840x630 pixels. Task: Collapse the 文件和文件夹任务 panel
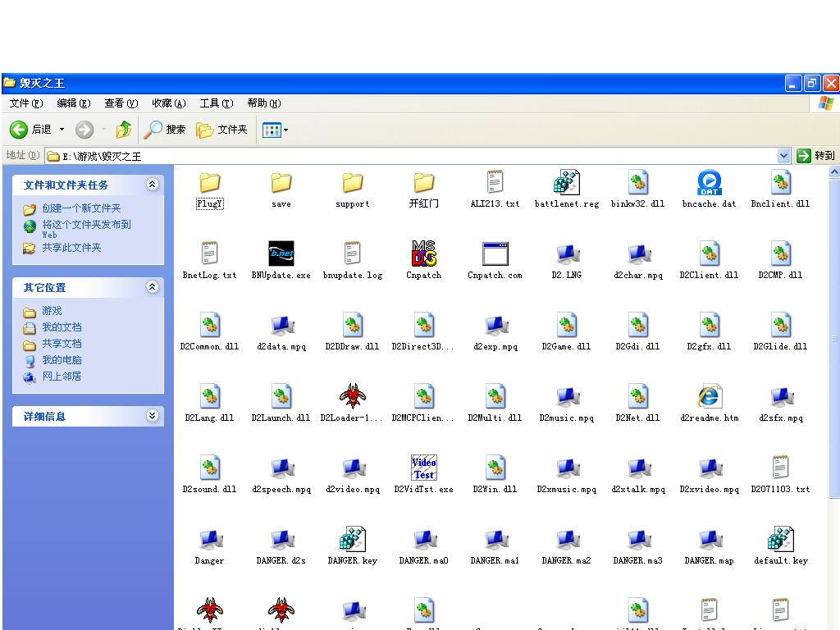[152, 185]
